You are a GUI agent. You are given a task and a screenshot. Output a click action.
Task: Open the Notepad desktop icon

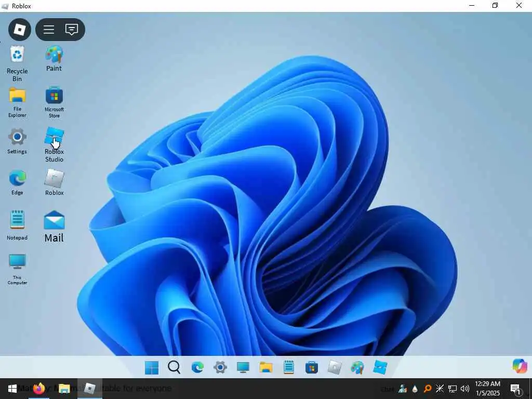coord(17,225)
